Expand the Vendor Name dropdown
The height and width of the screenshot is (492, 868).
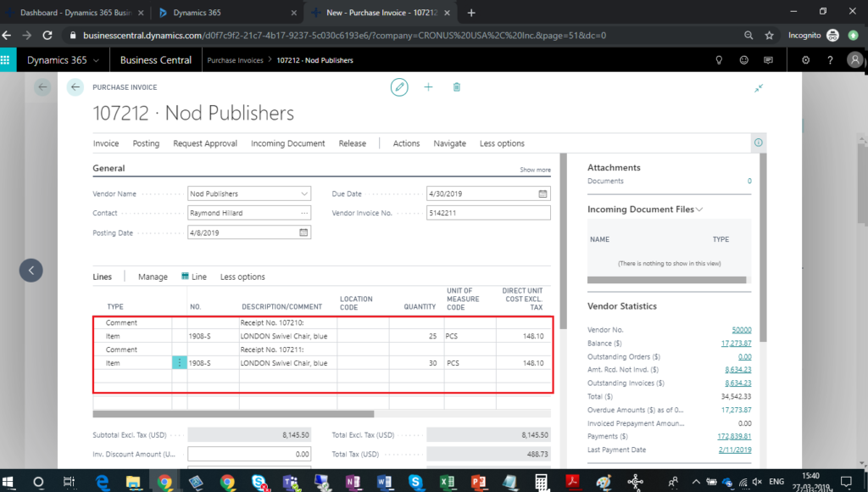[304, 194]
